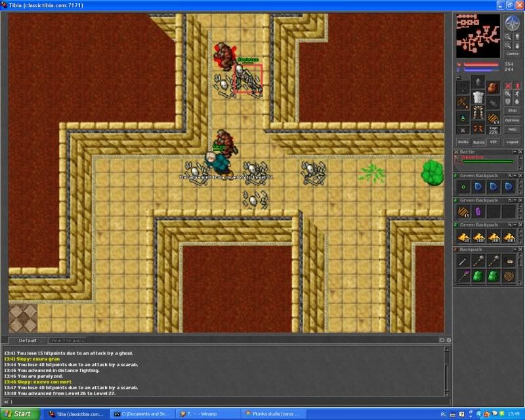Open C:\Documents command window in taskbar
The width and height of the screenshot is (525, 420).
pyautogui.click(x=142, y=414)
